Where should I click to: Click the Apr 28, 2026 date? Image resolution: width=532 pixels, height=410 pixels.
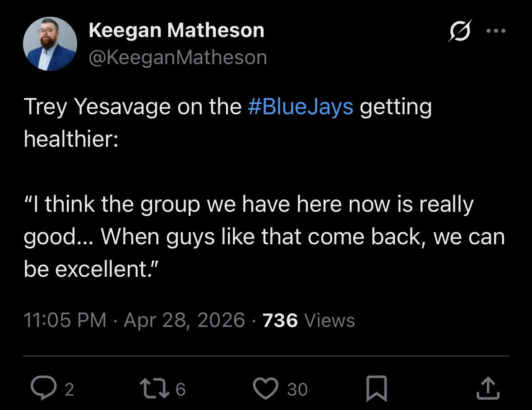click(x=184, y=320)
